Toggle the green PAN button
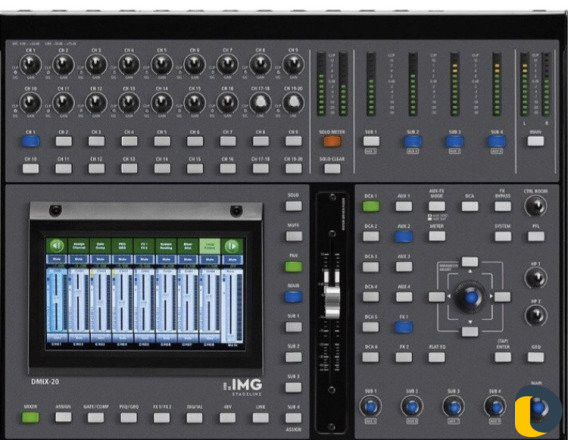568x440 pixels. [x=293, y=267]
